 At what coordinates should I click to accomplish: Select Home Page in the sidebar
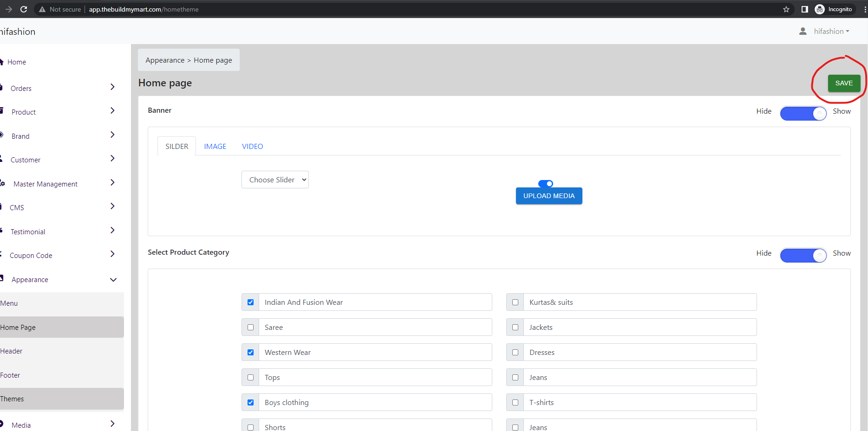click(62, 327)
